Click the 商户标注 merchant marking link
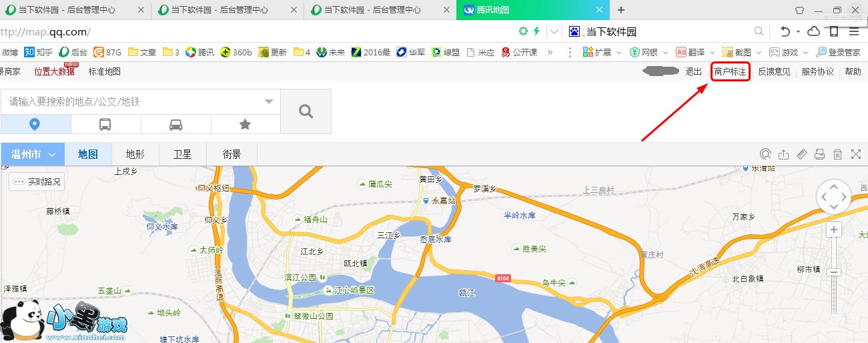 pos(730,71)
